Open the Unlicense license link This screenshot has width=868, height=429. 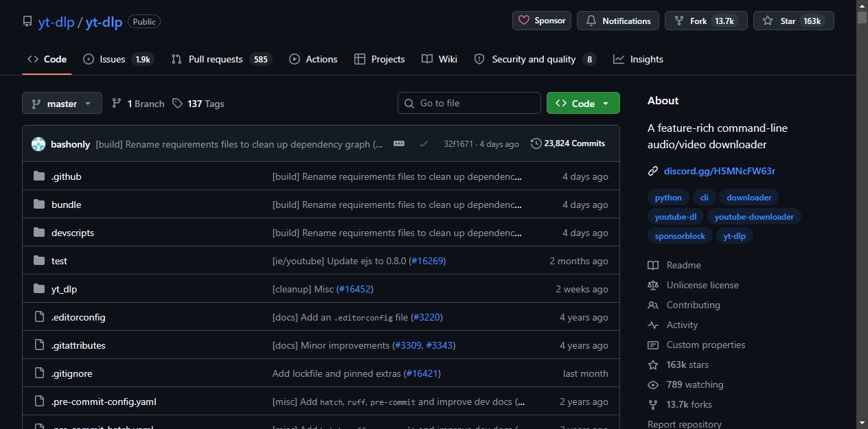(x=693, y=285)
